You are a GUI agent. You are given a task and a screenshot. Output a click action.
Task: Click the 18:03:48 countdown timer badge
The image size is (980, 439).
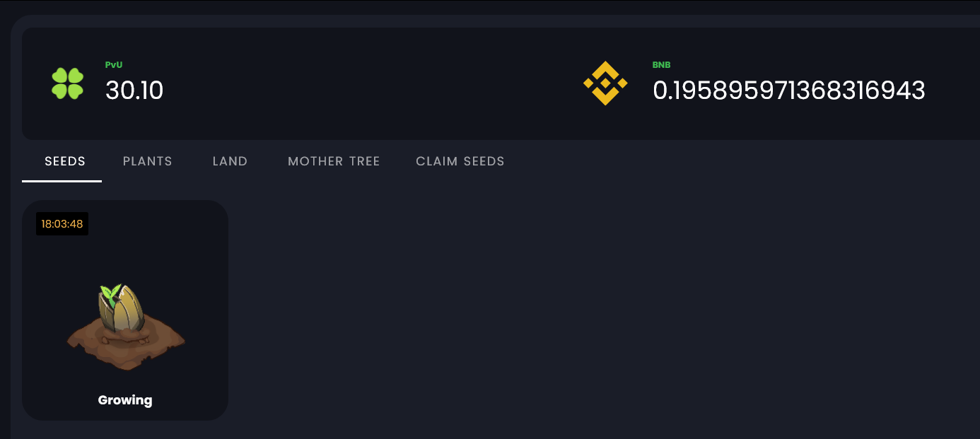tap(62, 224)
